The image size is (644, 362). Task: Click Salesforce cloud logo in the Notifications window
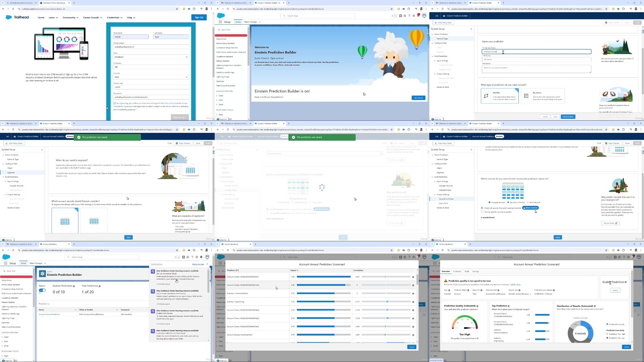(6, 257)
